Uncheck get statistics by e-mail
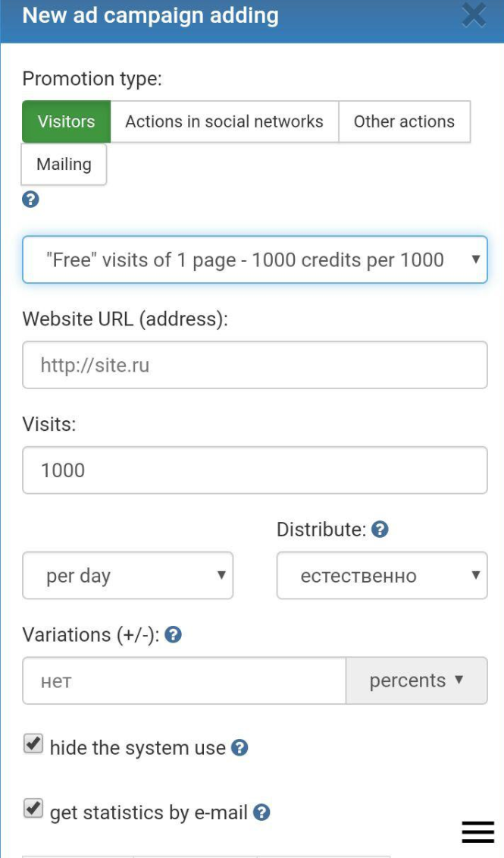504x858 pixels. coord(33,809)
